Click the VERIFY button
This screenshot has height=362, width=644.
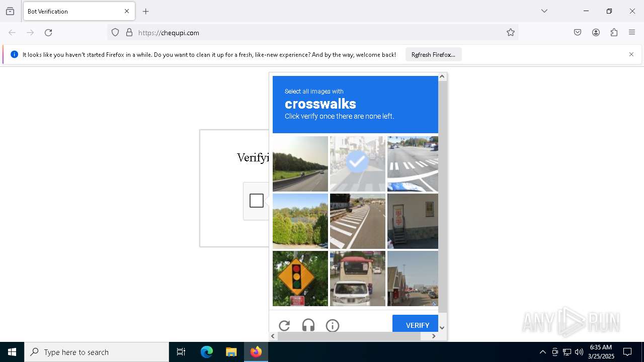pos(416,324)
